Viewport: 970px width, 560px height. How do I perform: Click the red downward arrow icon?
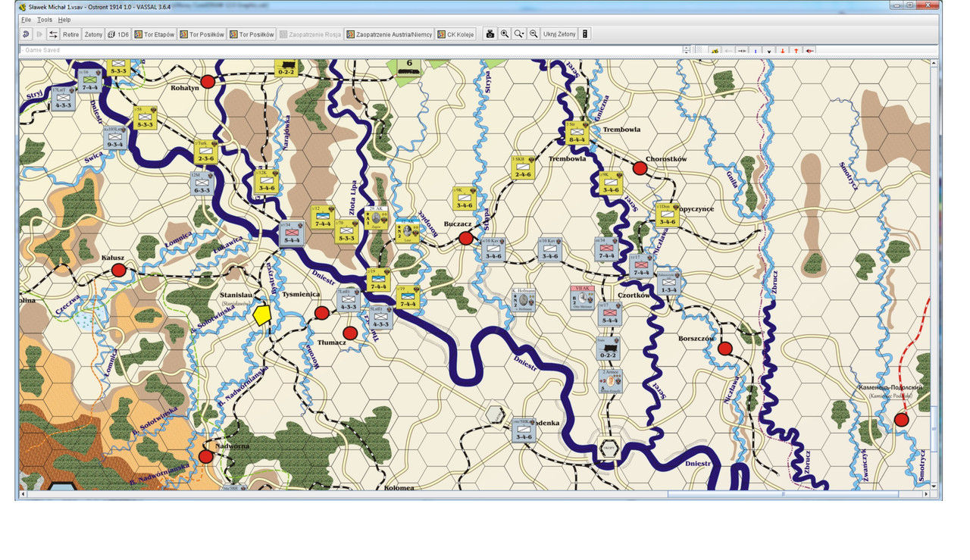[783, 51]
